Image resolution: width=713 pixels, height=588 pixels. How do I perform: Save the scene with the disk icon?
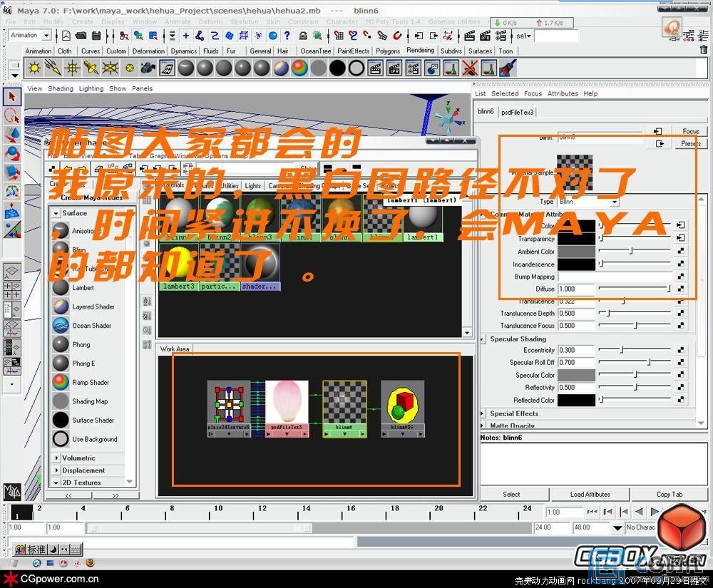96,36
